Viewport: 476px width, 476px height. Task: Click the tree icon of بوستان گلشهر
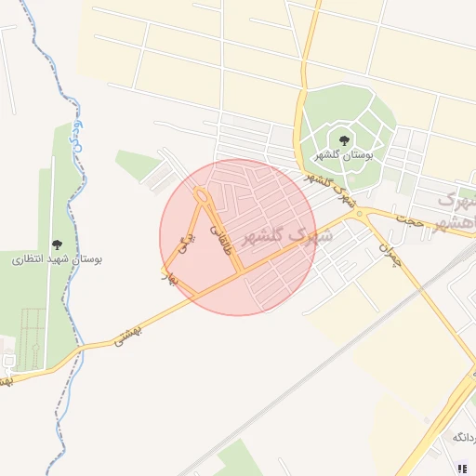click(x=344, y=141)
